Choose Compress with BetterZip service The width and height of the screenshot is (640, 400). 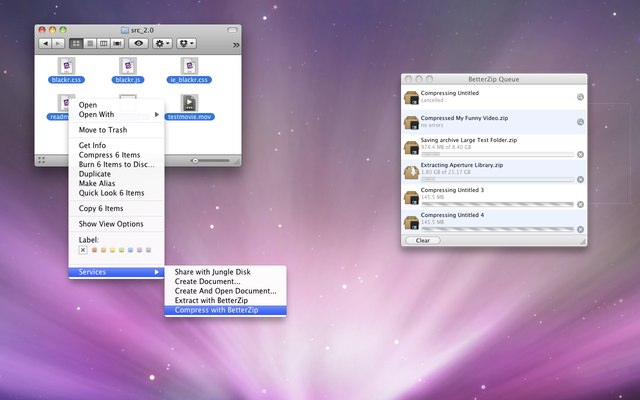point(215,310)
